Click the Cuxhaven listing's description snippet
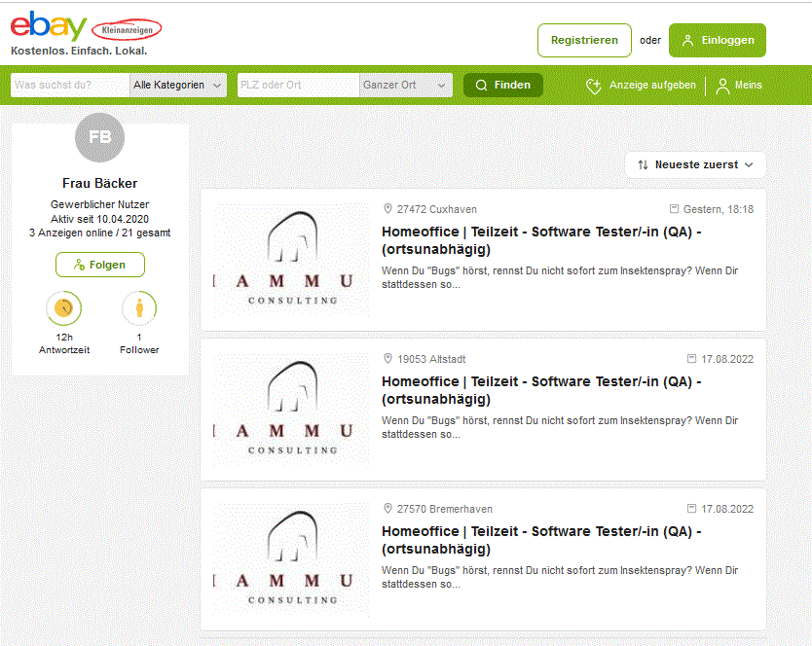The image size is (812, 646). coord(560,277)
